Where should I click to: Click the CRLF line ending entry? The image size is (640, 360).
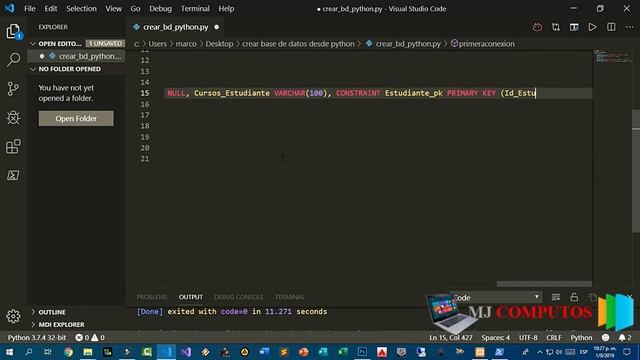[x=554, y=338]
